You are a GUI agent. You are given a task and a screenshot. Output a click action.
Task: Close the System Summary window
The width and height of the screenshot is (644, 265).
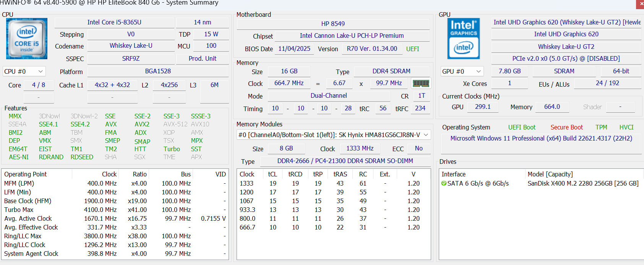[641, 3]
